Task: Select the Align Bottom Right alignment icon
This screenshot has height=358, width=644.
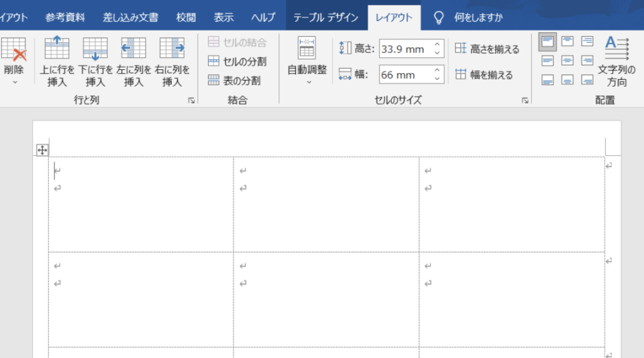Action: point(587,80)
